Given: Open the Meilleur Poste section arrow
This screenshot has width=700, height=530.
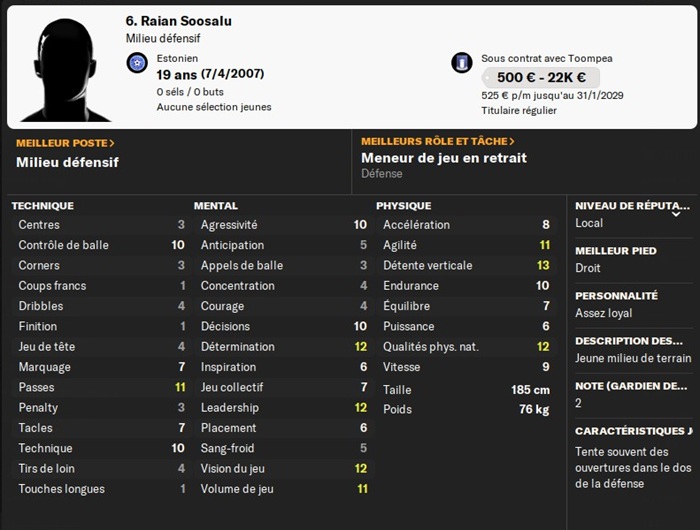Looking at the screenshot, I should [112, 143].
